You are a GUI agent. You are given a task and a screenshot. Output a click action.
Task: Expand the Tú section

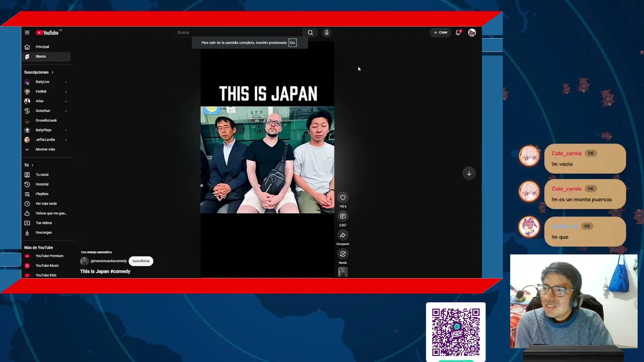click(29, 165)
